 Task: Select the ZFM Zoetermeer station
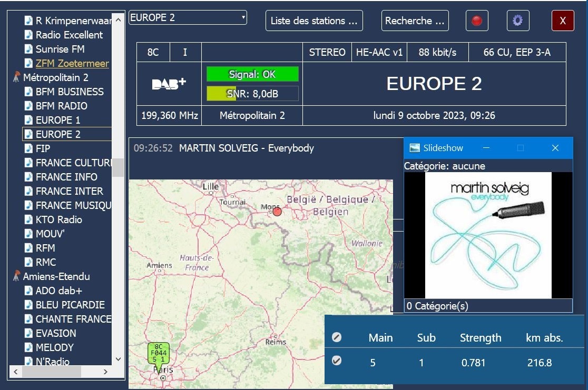[x=72, y=63]
